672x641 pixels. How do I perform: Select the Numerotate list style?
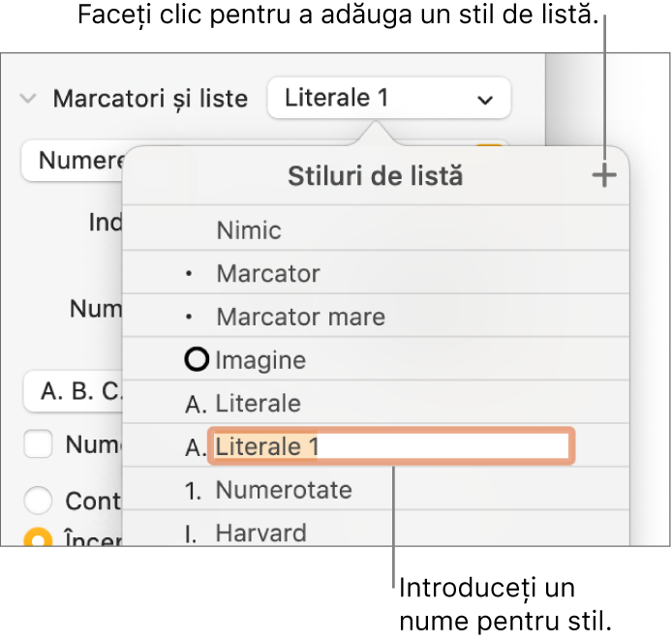(376, 489)
